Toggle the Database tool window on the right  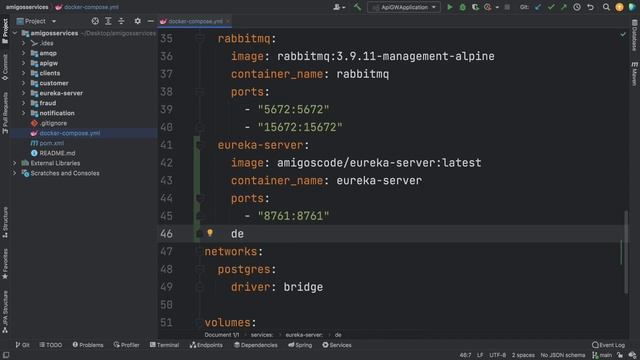click(634, 36)
